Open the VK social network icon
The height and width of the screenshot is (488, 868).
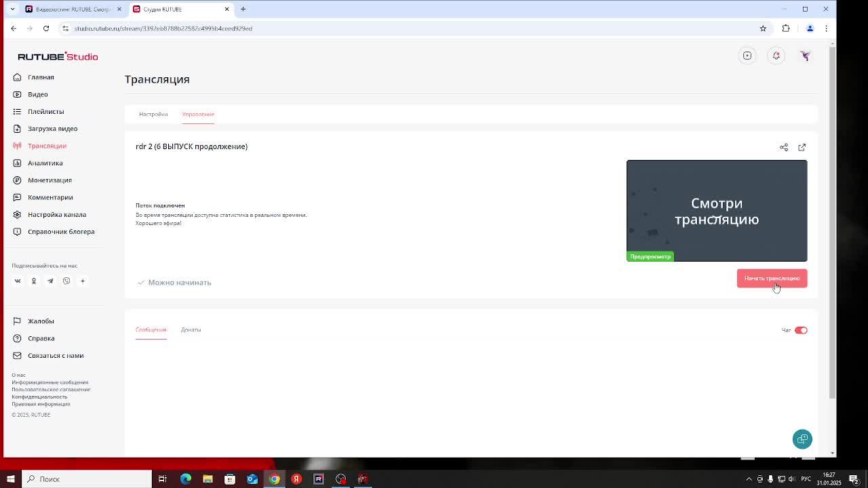(18, 281)
